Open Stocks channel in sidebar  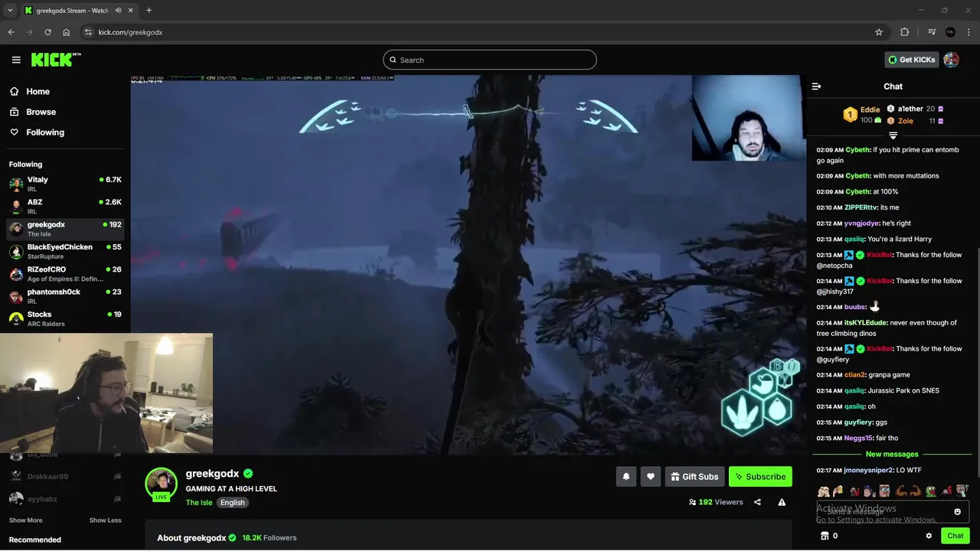click(x=65, y=318)
